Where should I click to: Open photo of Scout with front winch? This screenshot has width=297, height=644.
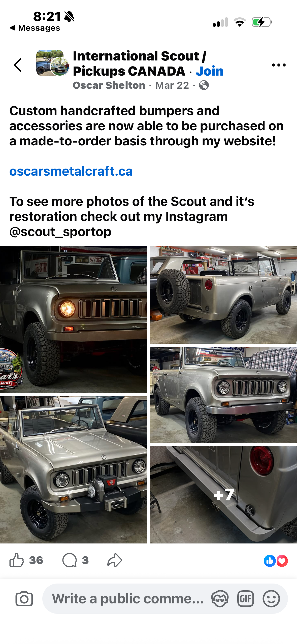[74, 470]
